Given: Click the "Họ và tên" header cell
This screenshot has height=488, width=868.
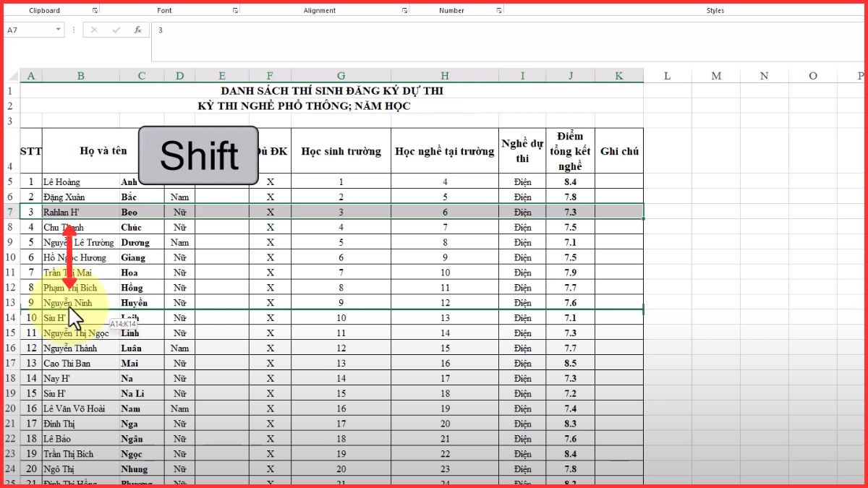Looking at the screenshot, I should tap(103, 151).
